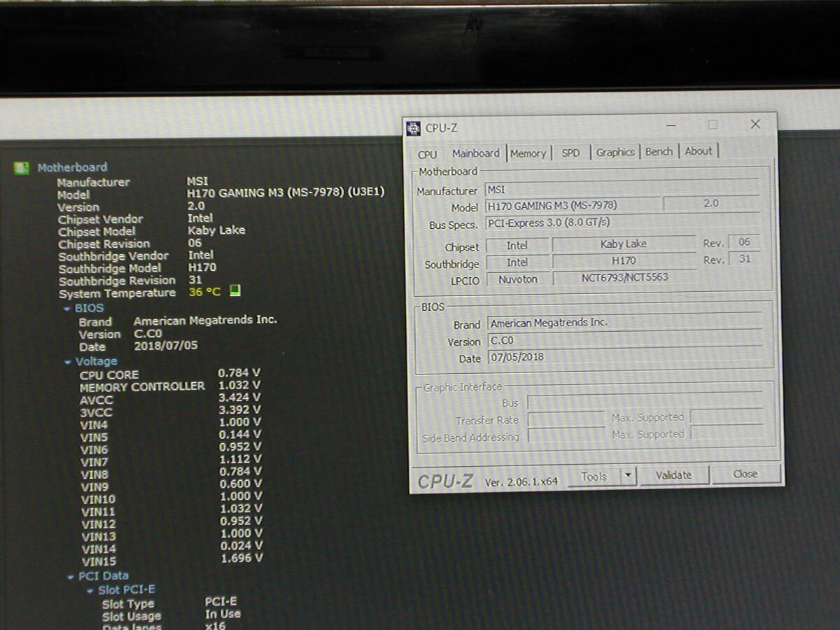840x630 pixels.
Task: Click the Slot Usage value In Use
Action: [x=223, y=614]
